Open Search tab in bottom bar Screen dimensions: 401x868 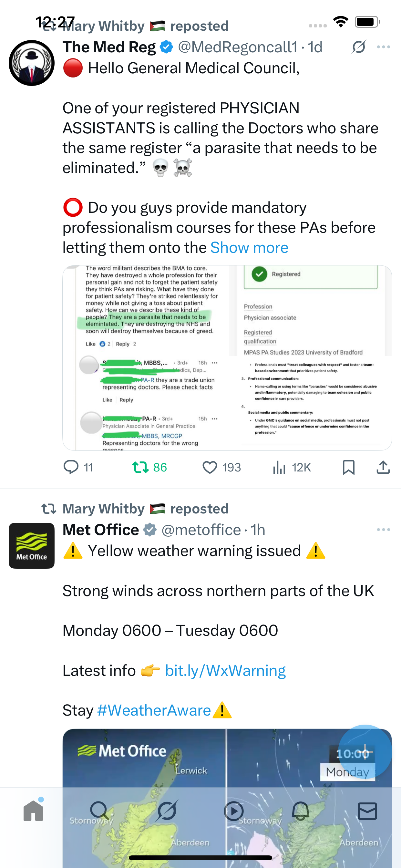click(99, 811)
